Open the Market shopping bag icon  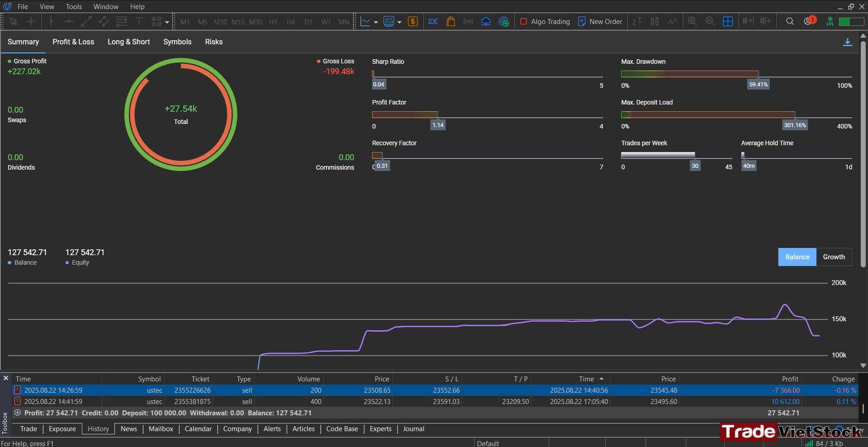[451, 21]
